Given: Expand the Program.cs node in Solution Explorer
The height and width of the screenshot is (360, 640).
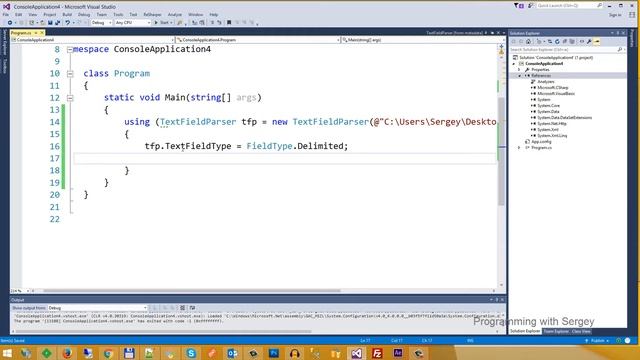Looking at the screenshot, I should click(520, 148).
